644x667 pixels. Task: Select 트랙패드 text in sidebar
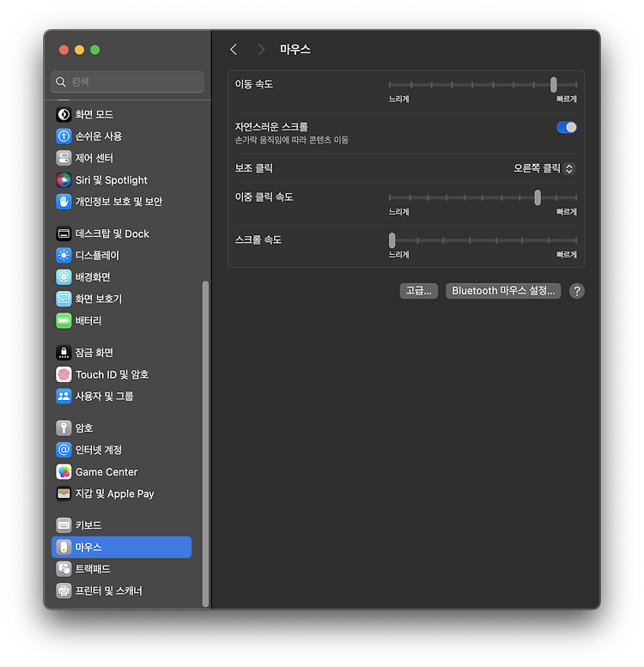pyautogui.click(x=93, y=569)
